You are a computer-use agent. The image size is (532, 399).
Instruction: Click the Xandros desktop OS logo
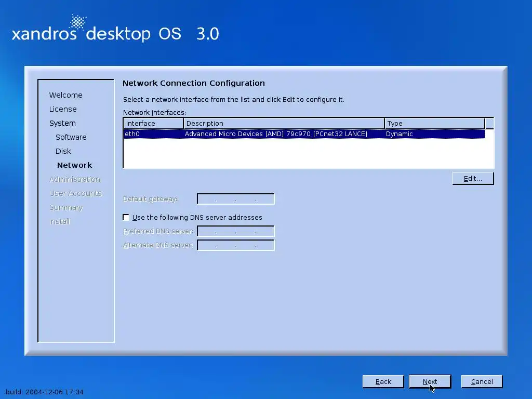[x=115, y=29]
